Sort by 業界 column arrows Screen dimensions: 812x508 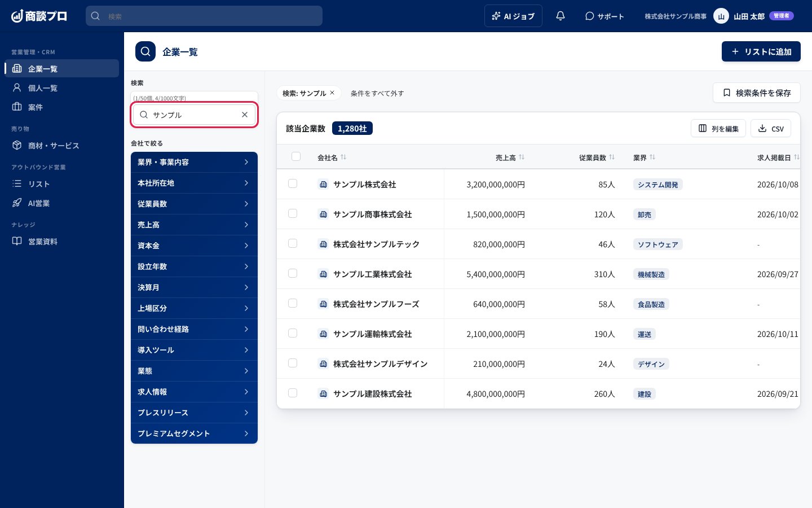pos(652,157)
